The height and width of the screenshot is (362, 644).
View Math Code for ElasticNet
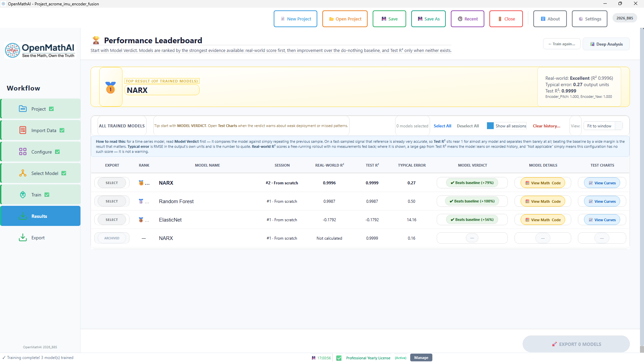click(x=543, y=220)
